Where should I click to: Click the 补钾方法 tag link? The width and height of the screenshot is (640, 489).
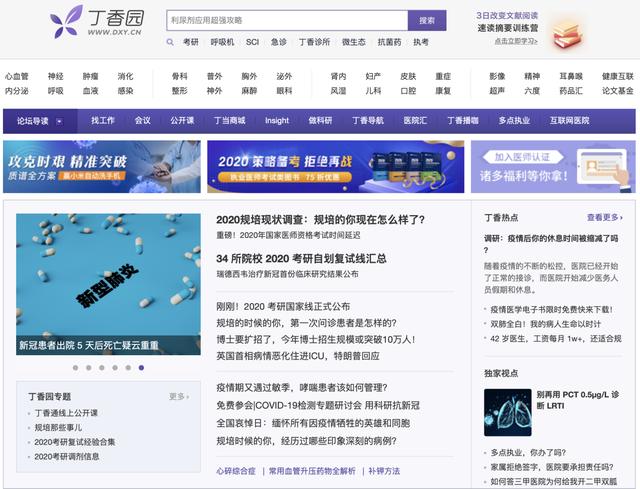pyautogui.click(x=384, y=471)
